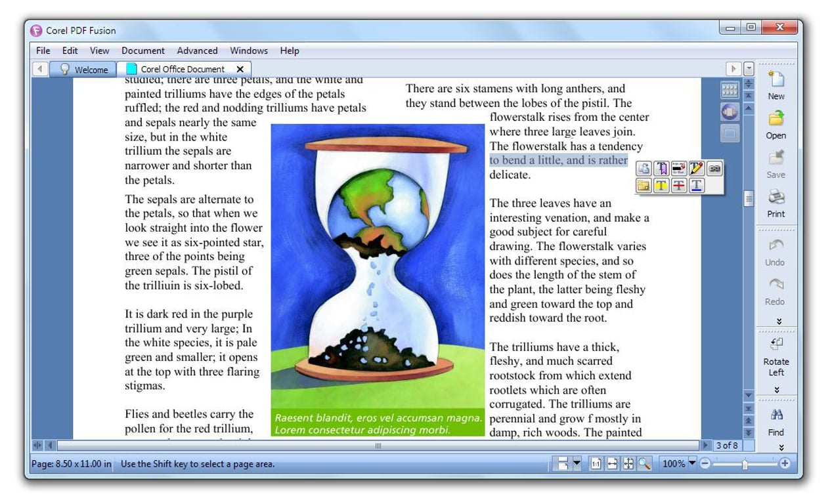
Task: Zoom out with the minus button
Action: coord(705,464)
